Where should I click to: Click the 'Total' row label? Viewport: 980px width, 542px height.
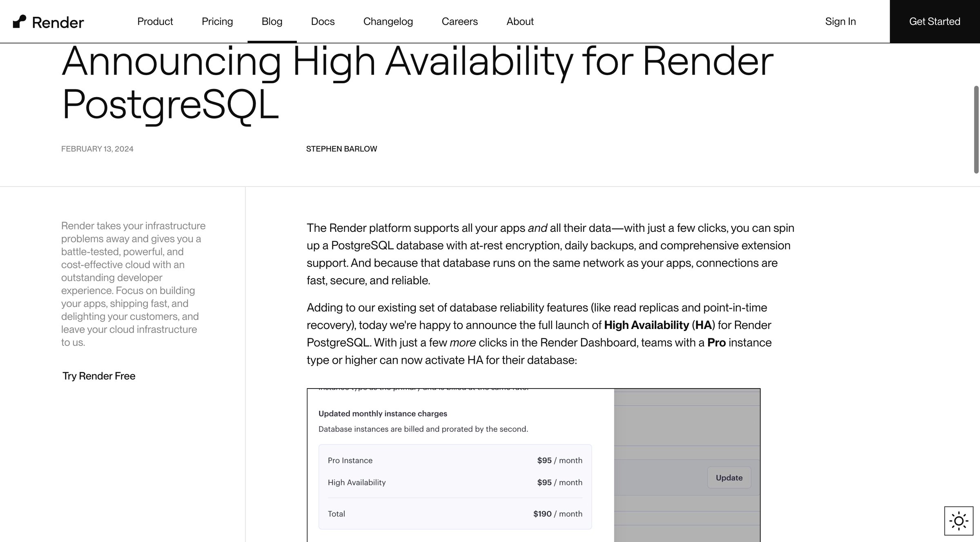point(336,514)
